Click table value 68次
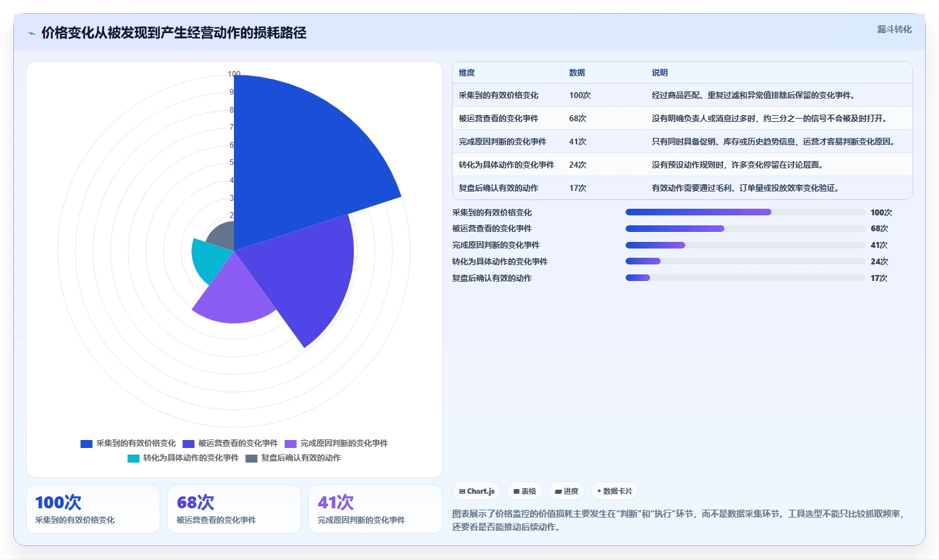 click(578, 119)
